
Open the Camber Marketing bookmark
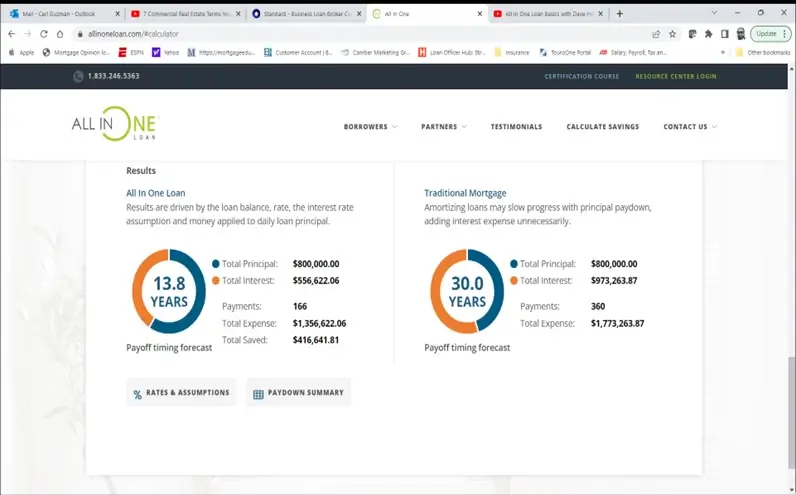click(375, 52)
